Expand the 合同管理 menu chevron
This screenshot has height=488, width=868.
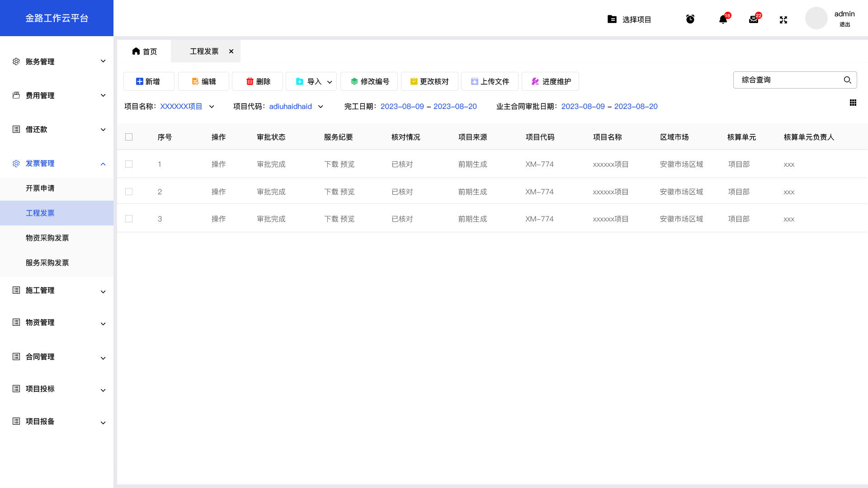103,358
